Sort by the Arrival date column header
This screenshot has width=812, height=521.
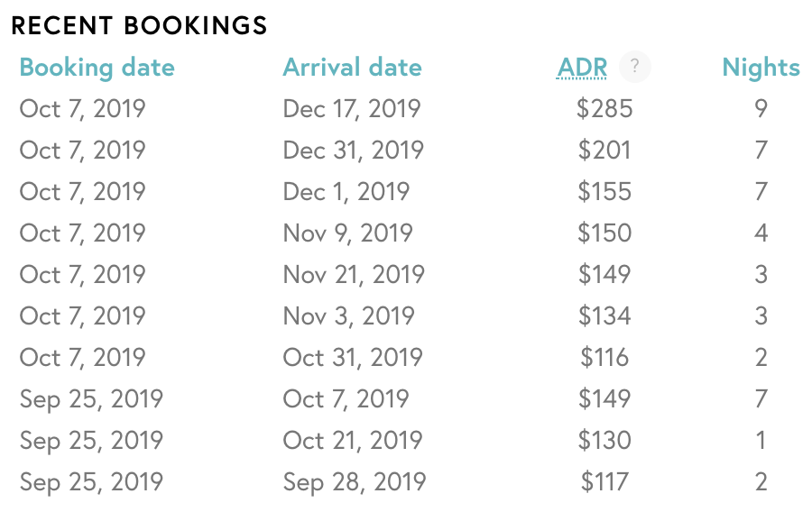pyautogui.click(x=352, y=68)
